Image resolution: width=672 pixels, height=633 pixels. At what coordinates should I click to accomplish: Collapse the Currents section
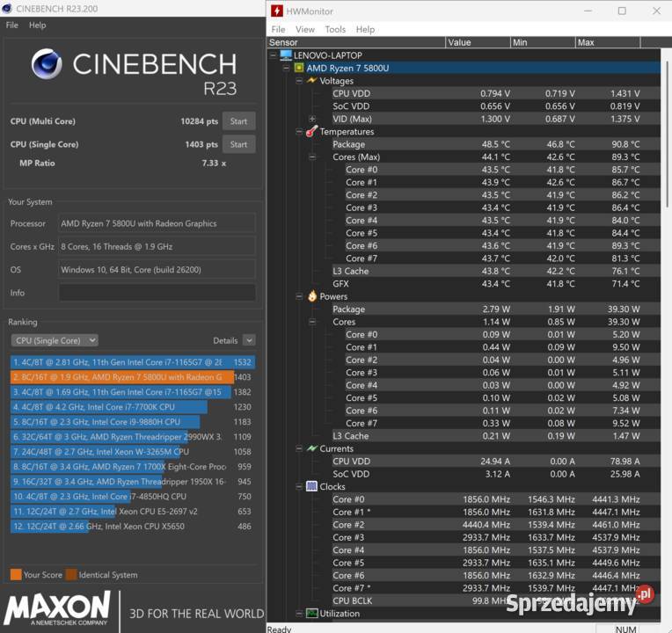click(x=299, y=448)
